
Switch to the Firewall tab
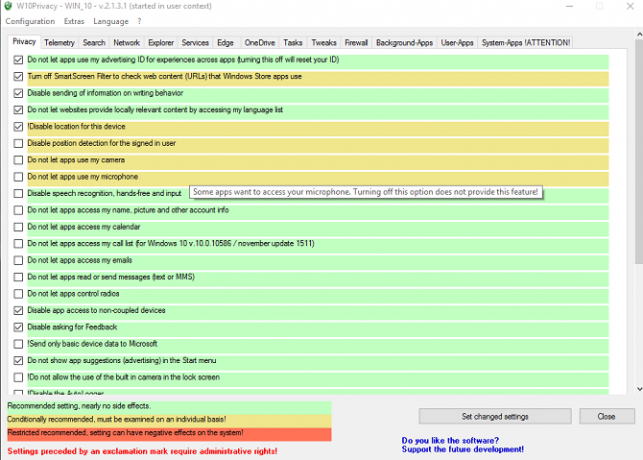[x=356, y=43]
